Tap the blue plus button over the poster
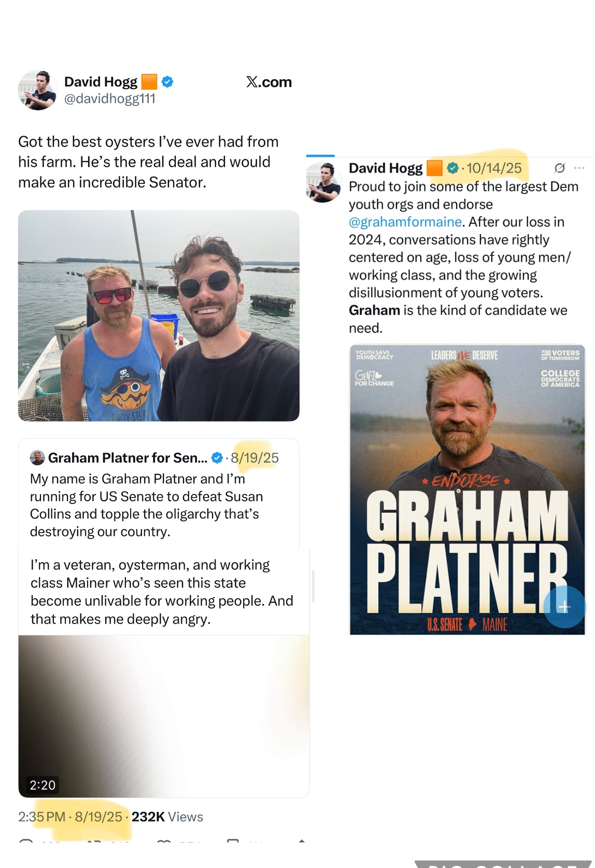Screen dimensions: 595x868 (564, 606)
